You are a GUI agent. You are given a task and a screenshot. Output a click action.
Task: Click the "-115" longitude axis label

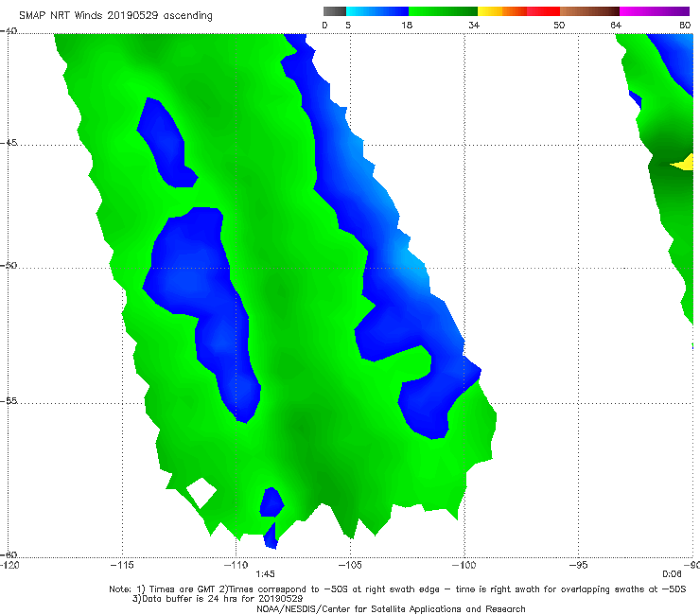point(122,565)
